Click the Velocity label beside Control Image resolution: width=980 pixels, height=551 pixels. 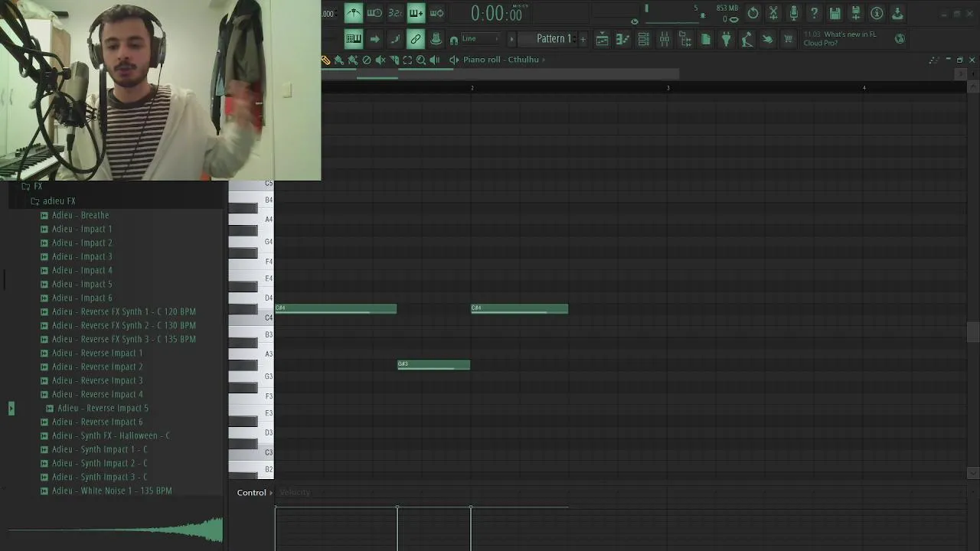tap(295, 493)
